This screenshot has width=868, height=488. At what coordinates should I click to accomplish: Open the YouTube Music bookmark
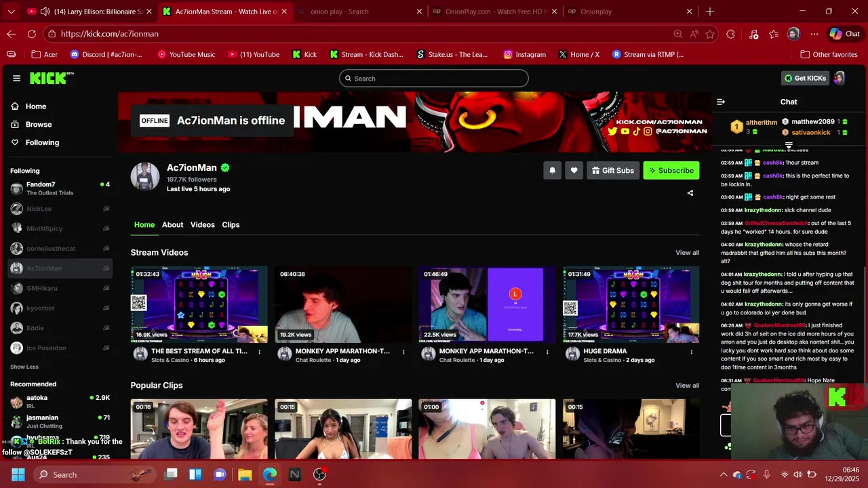(x=186, y=54)
